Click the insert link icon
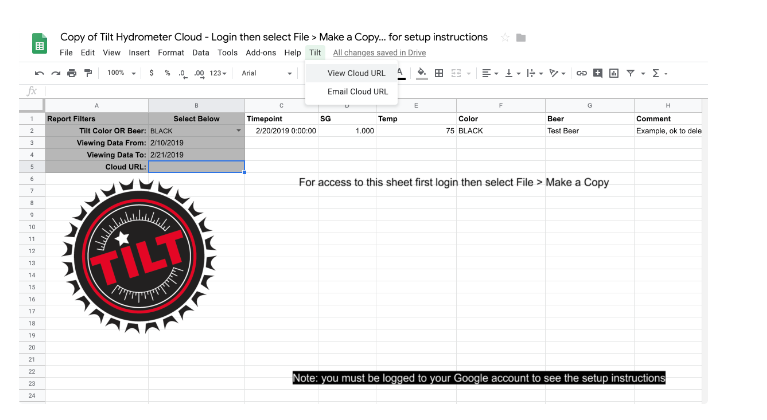This screenshot has height=420, width=767. [581, 73]
